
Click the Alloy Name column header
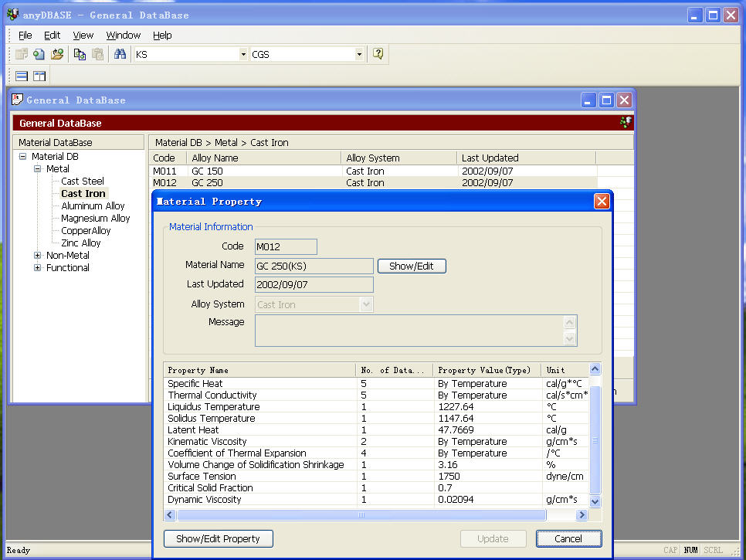264,158
